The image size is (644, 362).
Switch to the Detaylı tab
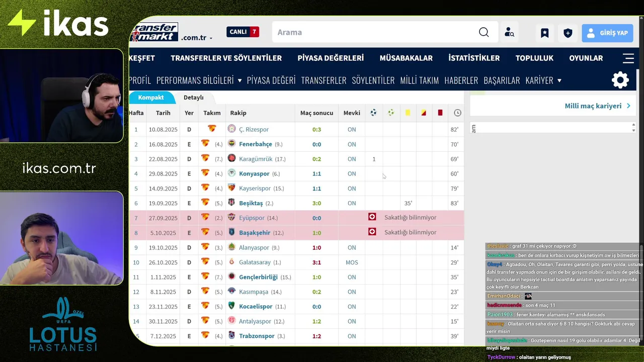(194, 98)
